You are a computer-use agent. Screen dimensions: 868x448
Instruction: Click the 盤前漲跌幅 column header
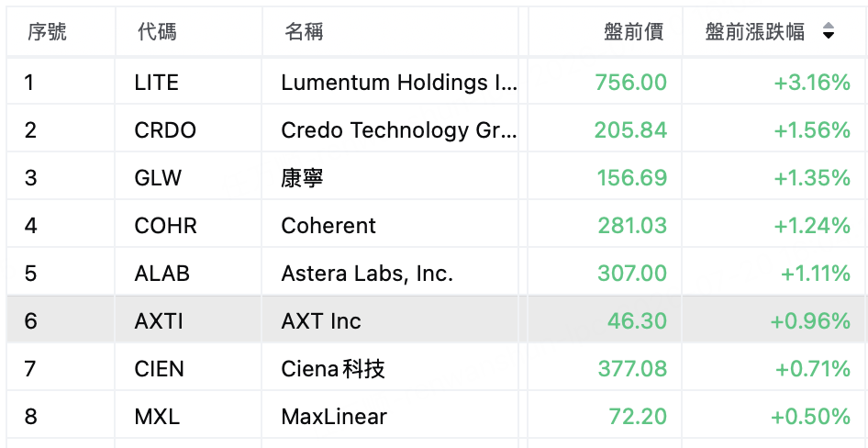point(754,32)
